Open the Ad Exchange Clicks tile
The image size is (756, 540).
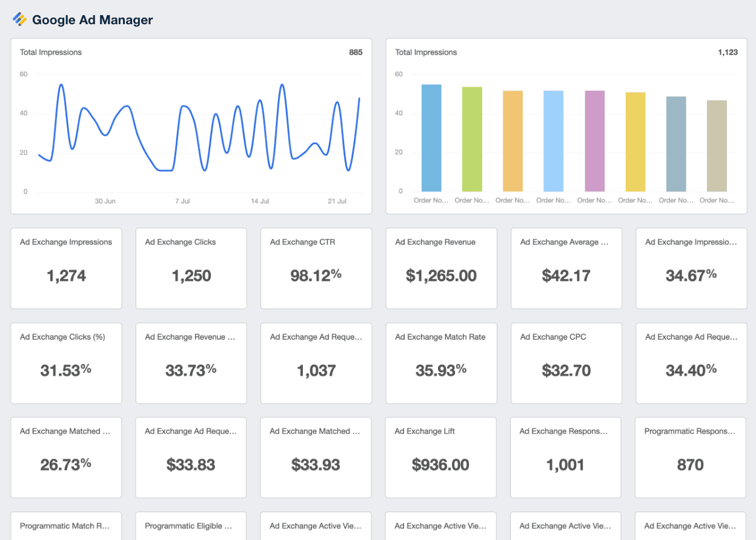pos(191,268)
